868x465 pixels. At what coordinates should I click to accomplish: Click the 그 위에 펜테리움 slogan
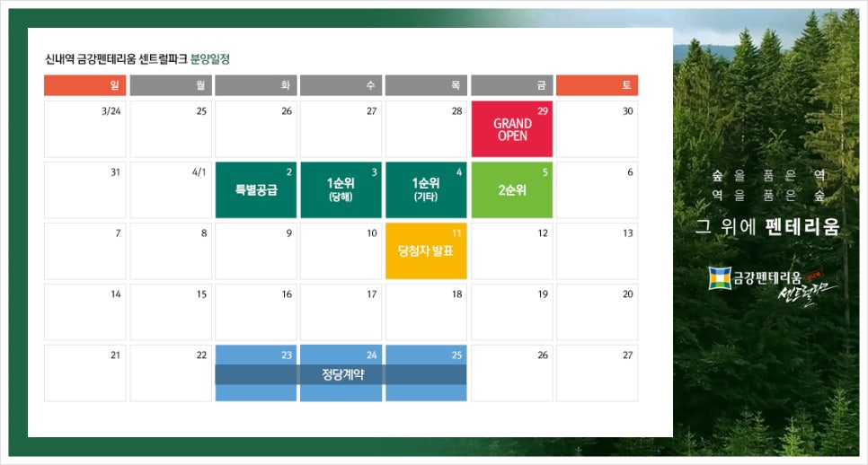pyautogui.click(x=767, y=227)
